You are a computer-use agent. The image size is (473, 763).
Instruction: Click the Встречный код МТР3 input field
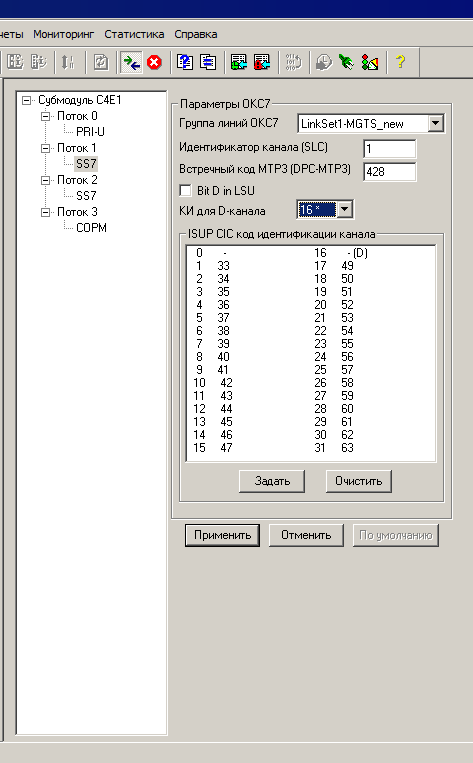pyautogui.click(x=390, y=171)
